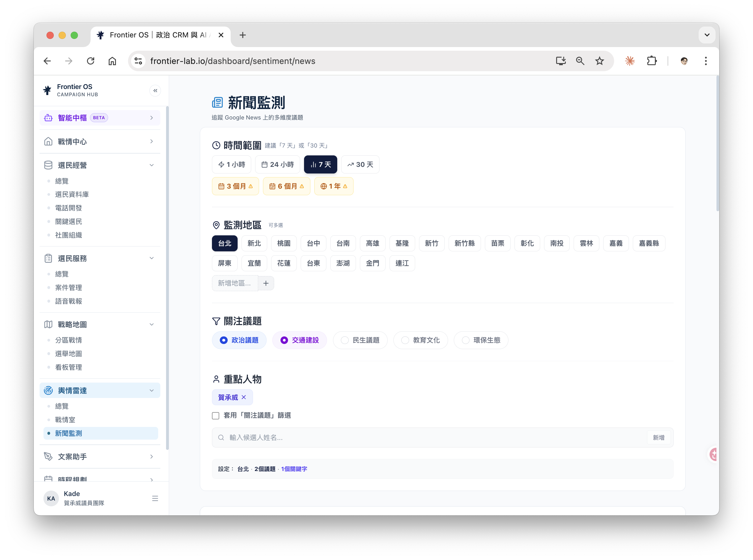
Task: Collapse the sidebar with double-chevron icon
Action: point(155,91)
